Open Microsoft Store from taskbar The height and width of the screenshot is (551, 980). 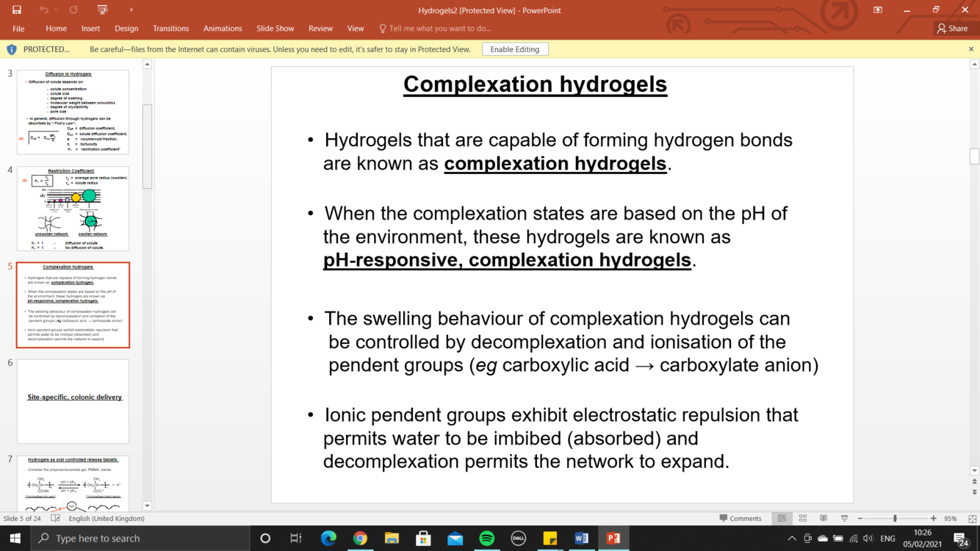(423, 539)
